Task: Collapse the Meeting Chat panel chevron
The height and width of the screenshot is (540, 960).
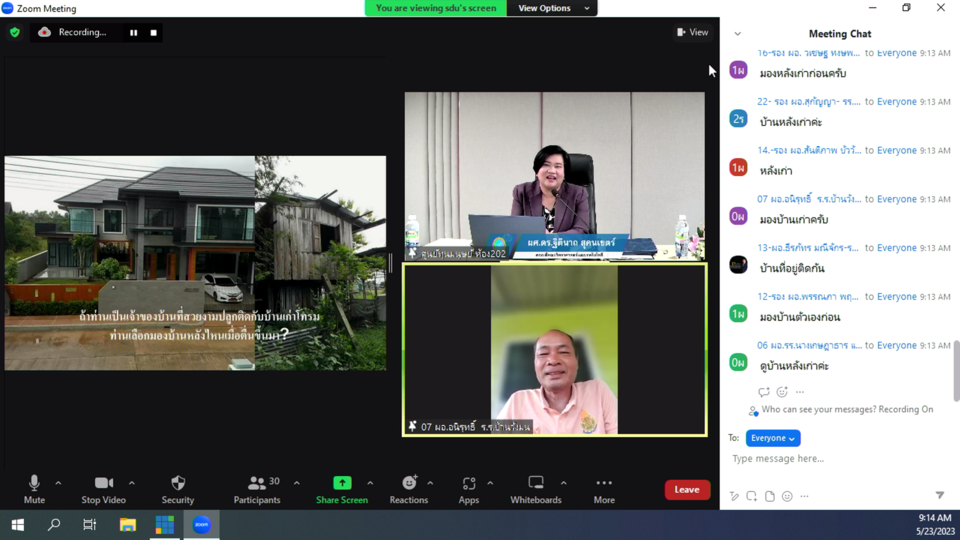Action: tap(738, 34)
